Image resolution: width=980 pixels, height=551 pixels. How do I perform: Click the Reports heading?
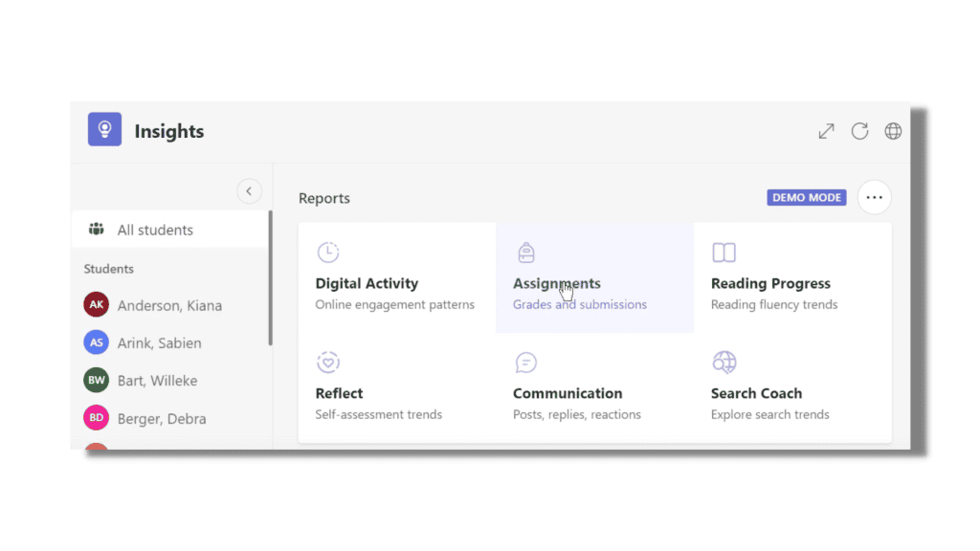click(x=324, y=198)
